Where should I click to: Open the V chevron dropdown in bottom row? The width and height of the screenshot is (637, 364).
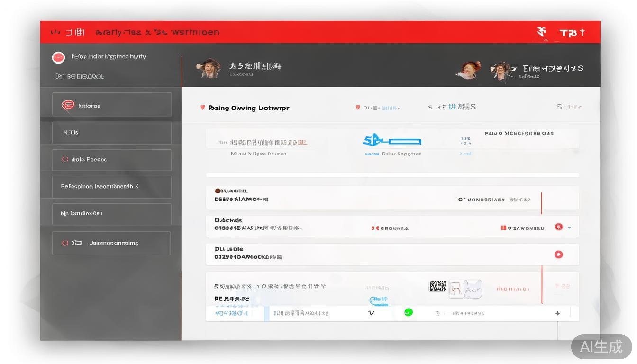[x=371, y=313]
